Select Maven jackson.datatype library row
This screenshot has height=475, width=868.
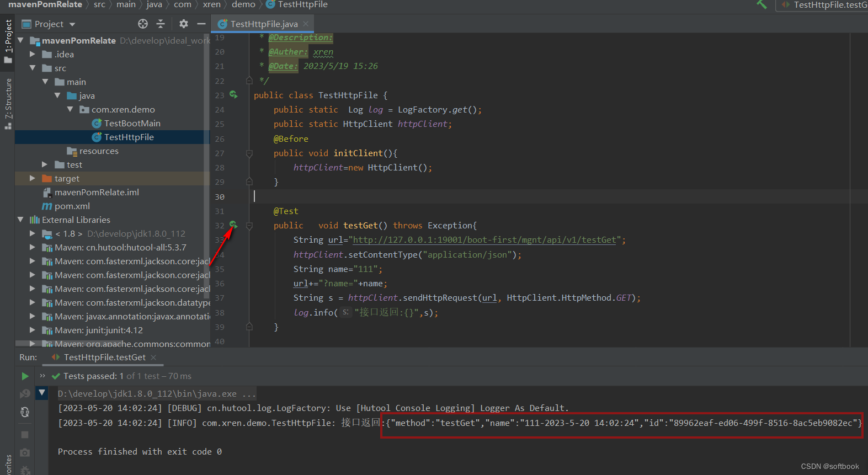coord(113,302)
